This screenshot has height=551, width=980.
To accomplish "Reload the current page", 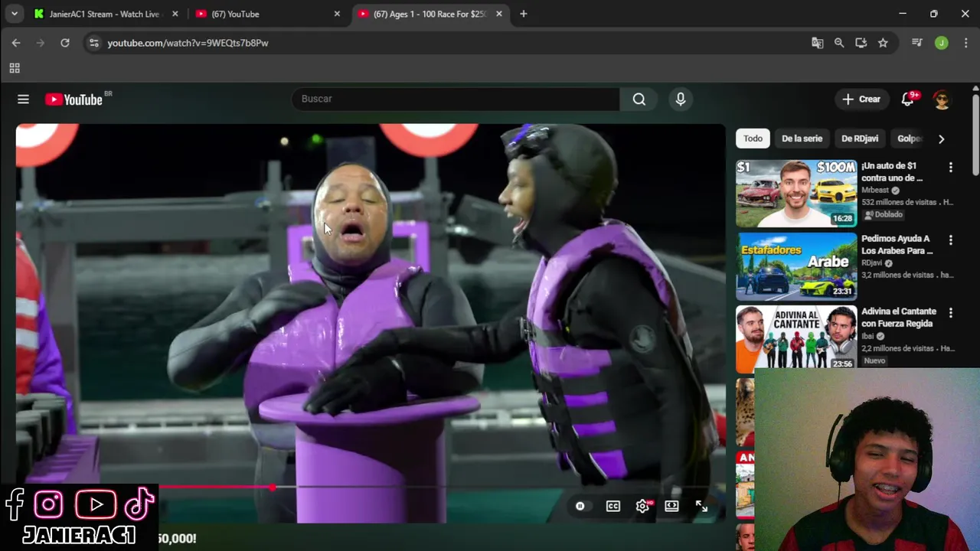I will 65,43.
